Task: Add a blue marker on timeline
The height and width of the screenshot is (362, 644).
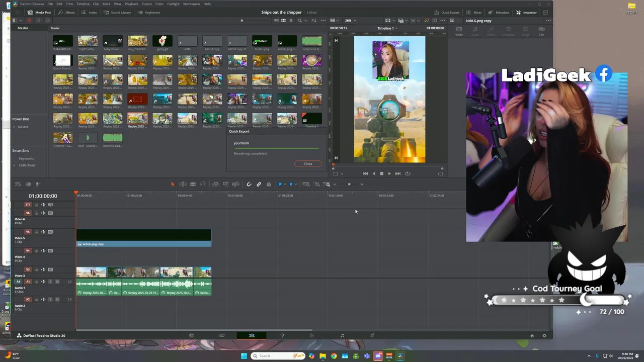Action: click(x=291, y=185)
